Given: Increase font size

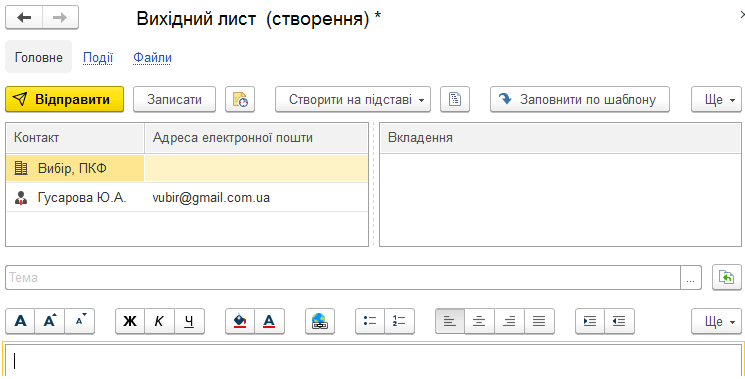Looking at the screenshot, I should [x=50, y=322].
